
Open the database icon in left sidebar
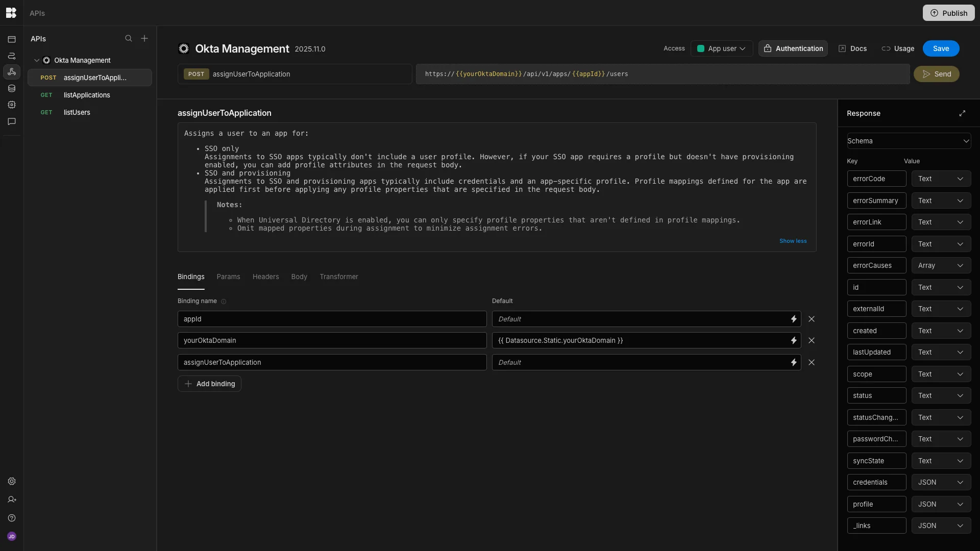click(12, 88)
